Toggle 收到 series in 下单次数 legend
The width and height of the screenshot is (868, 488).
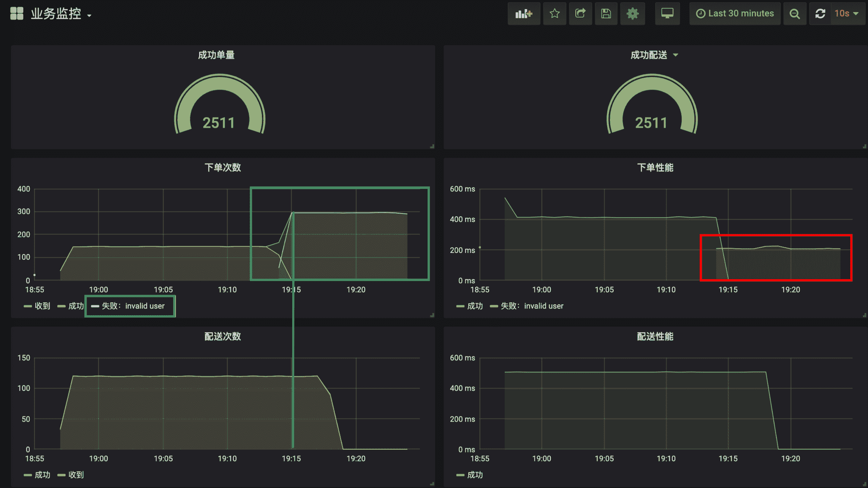(x=42, y=306)
